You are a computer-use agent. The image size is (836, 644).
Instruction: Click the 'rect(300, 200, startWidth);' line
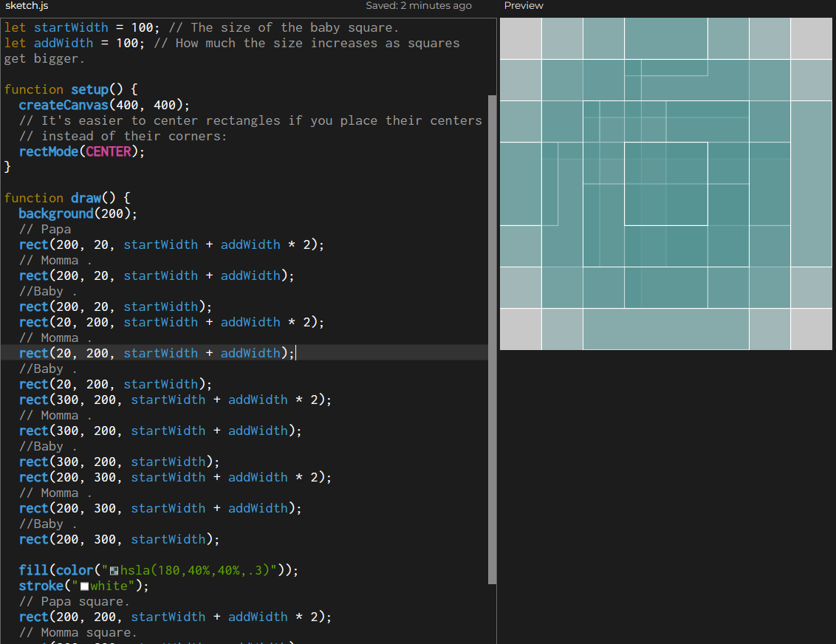[119, 462]
